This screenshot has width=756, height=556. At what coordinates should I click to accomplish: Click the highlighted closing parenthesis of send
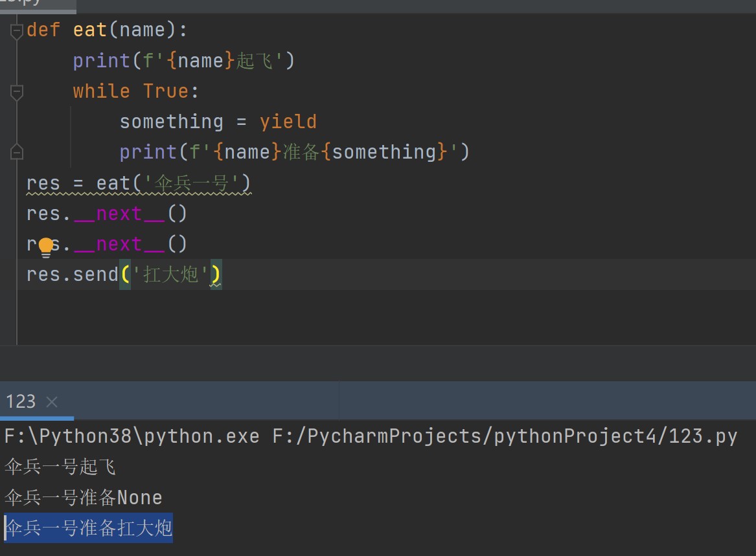click(x=216, y=274)
